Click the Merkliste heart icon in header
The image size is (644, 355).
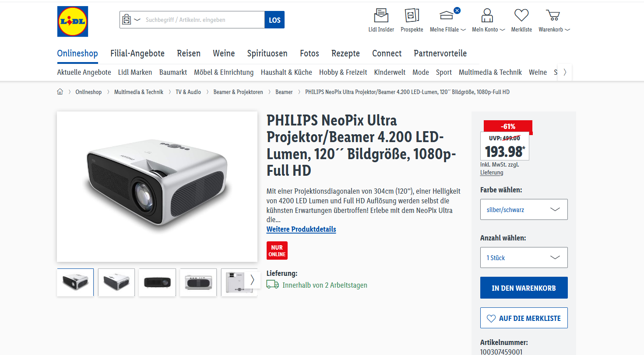click(x=521, y=16)
